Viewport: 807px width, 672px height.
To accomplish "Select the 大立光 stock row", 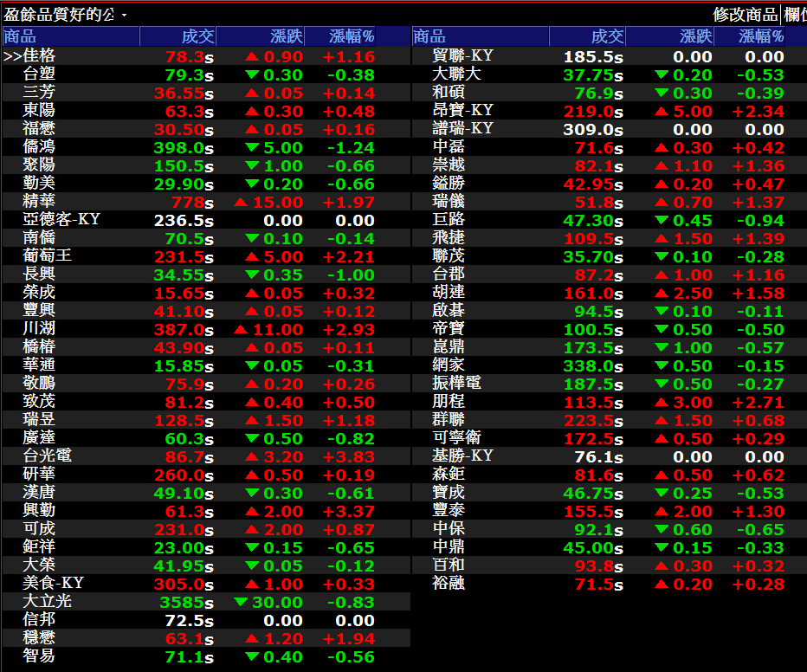I will point(48,602).
